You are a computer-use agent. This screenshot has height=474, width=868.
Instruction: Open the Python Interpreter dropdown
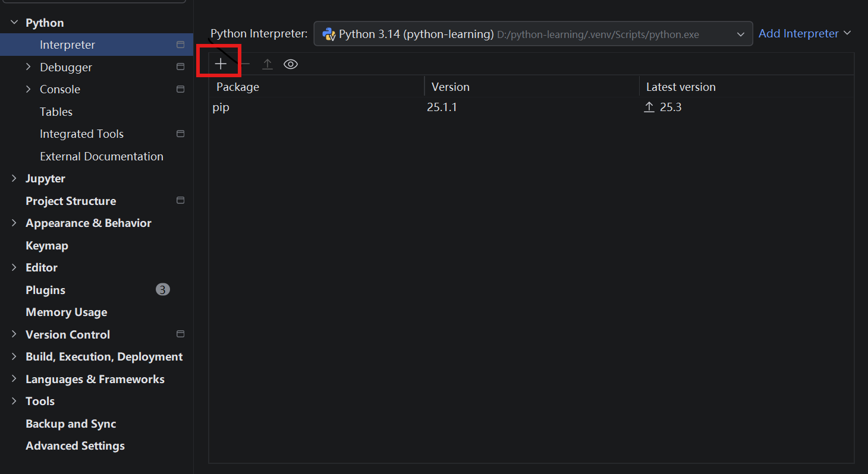[533, 34]
